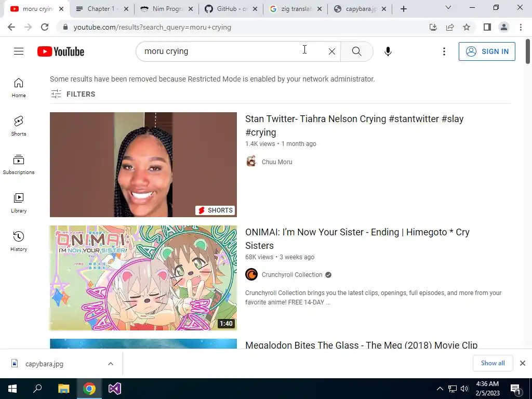Click the browser forward arrow
This screenshot has width=532, height=399.
tap(28, 27)
